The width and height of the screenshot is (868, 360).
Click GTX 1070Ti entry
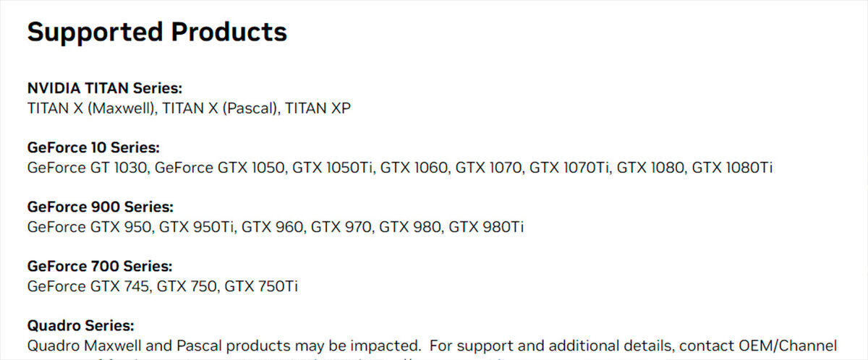[569, 168]
